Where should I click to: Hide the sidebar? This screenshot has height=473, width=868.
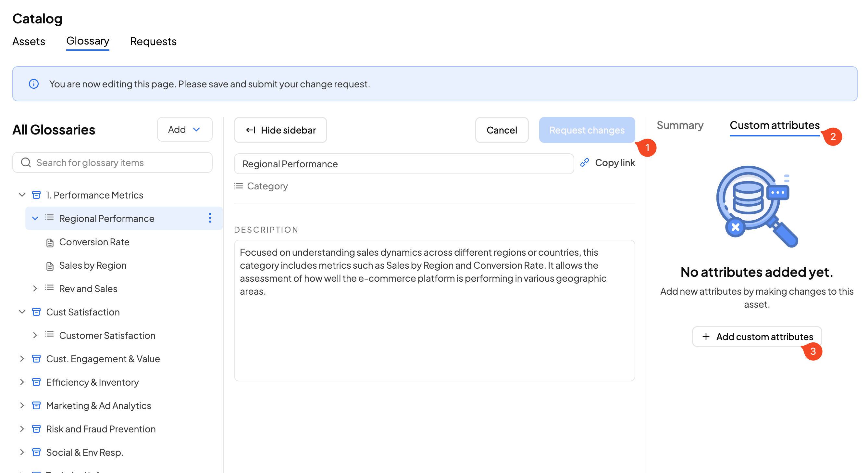point(280,130)
